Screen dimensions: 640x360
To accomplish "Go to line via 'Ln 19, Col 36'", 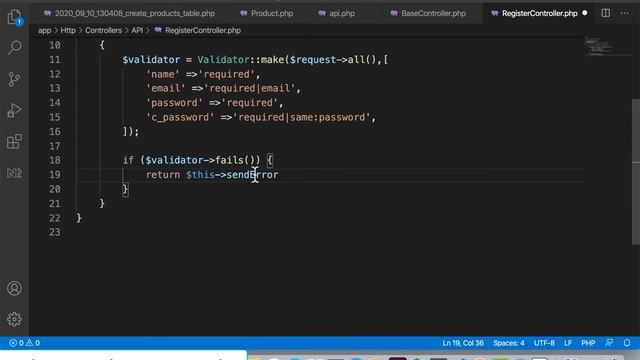I will [x=463, y=343].
